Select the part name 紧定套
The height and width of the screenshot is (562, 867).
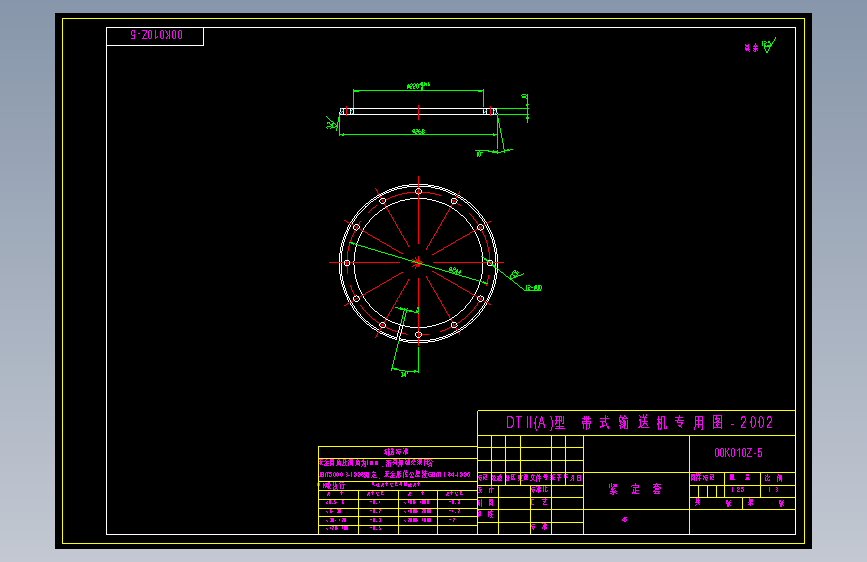tap(635, 489)
